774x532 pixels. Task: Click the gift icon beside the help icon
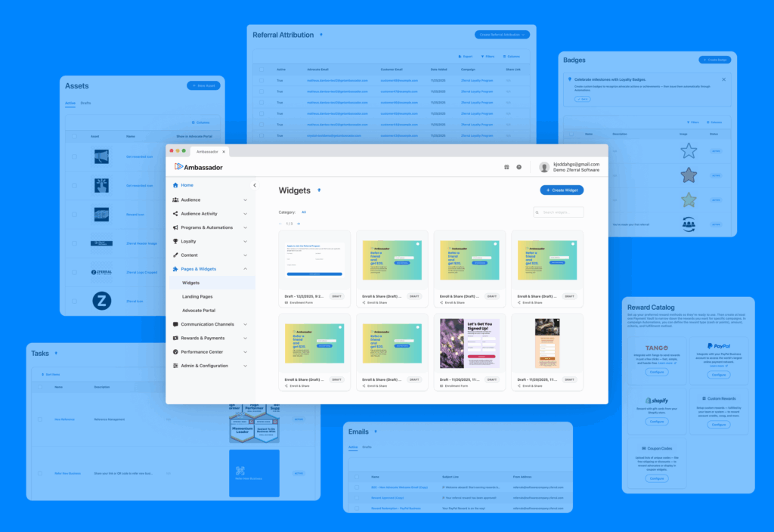506,167
